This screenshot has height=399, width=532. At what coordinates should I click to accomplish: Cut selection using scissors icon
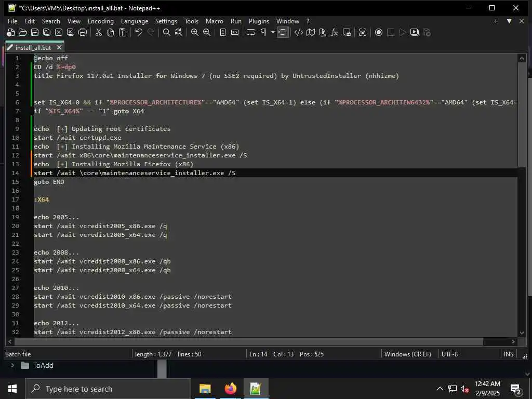pyautogui.click(x=98, y=33)
